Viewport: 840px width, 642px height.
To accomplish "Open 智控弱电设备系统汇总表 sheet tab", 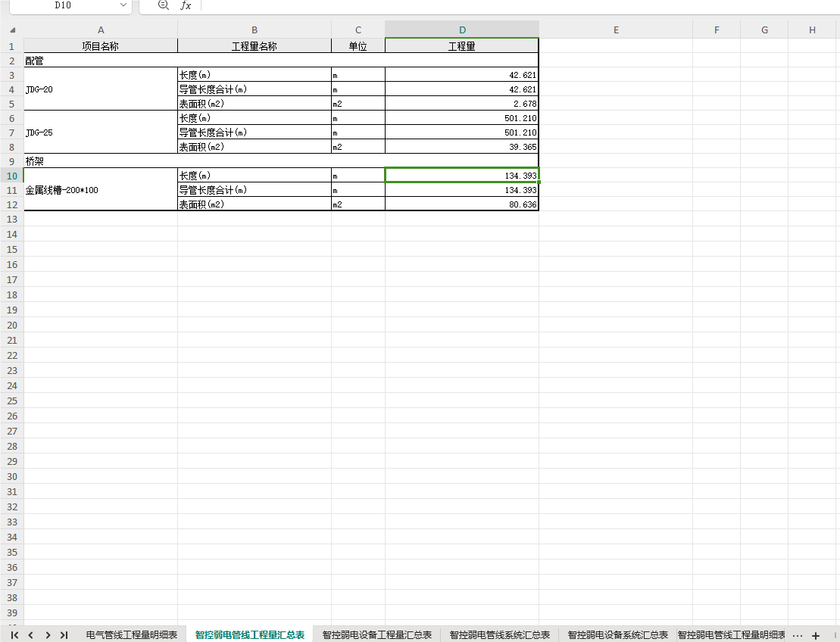I will (x=617, y=635).
